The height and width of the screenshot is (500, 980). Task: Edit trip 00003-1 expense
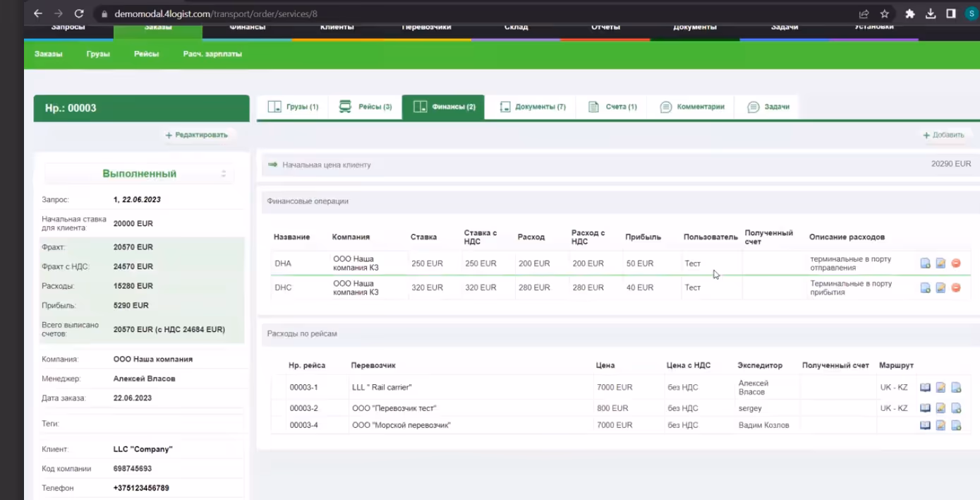(940, 388)
